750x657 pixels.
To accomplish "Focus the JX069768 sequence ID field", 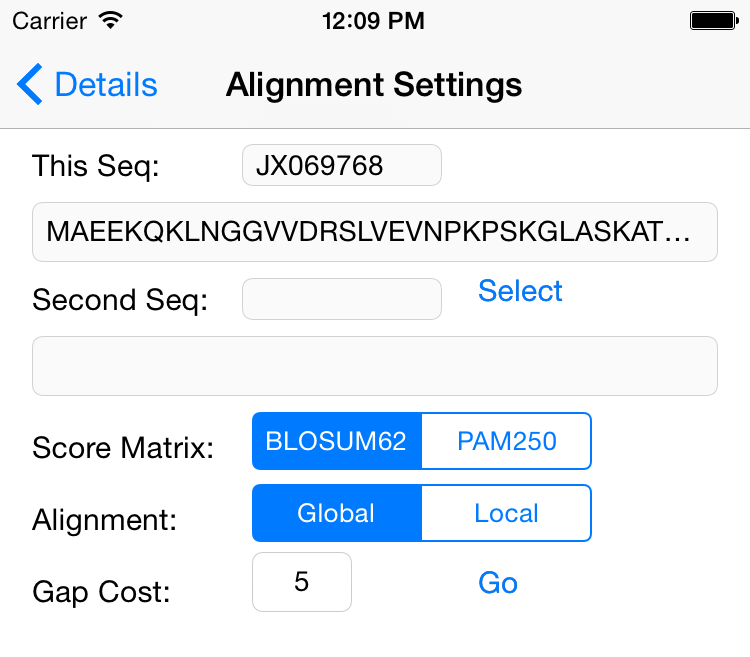I will (342, 165).
